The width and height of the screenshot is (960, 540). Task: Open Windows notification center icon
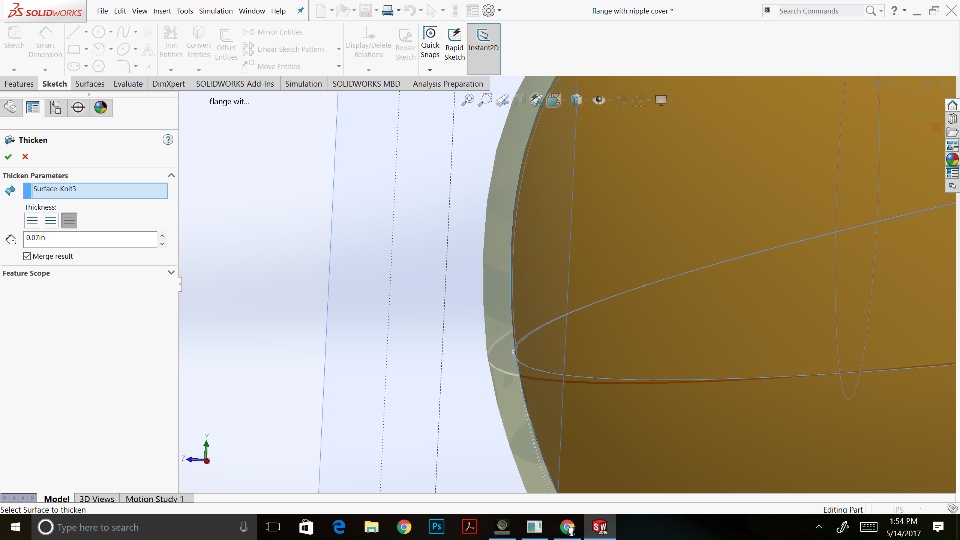click(x=938, y=527)
